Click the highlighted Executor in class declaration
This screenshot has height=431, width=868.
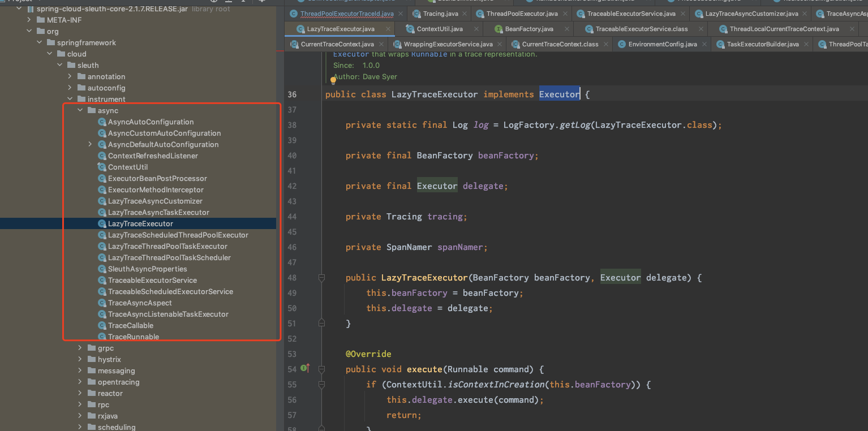tap(559, 94)
